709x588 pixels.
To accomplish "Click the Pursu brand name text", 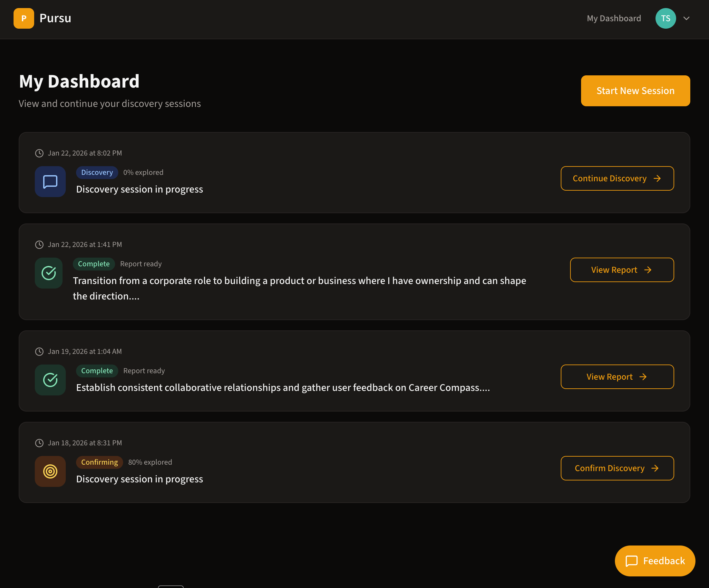I will point(55,18).
